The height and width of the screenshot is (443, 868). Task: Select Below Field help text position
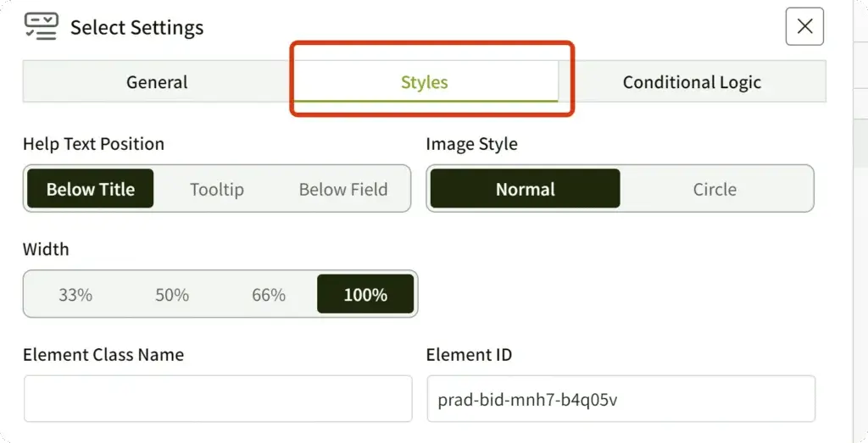(x=343, y=189)
